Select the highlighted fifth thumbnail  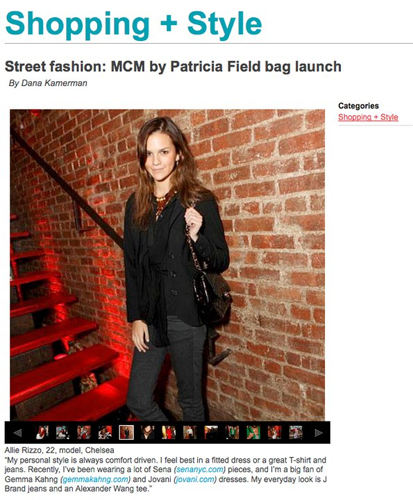coord(126,432)
